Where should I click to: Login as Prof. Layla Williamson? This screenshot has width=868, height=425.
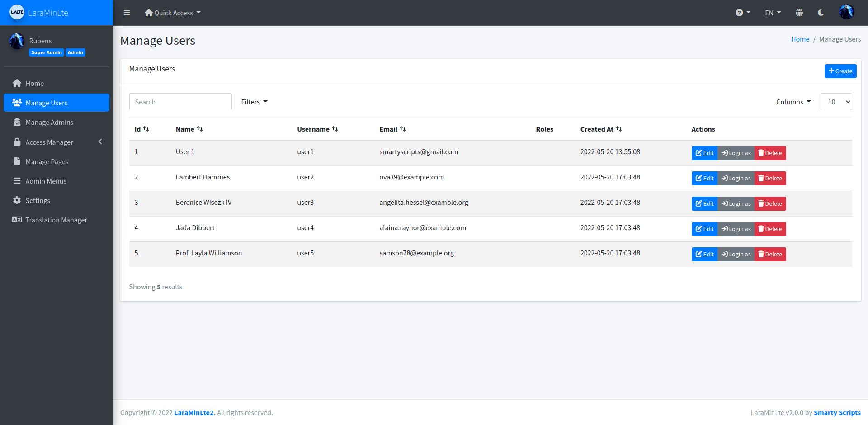click(736, 254)
